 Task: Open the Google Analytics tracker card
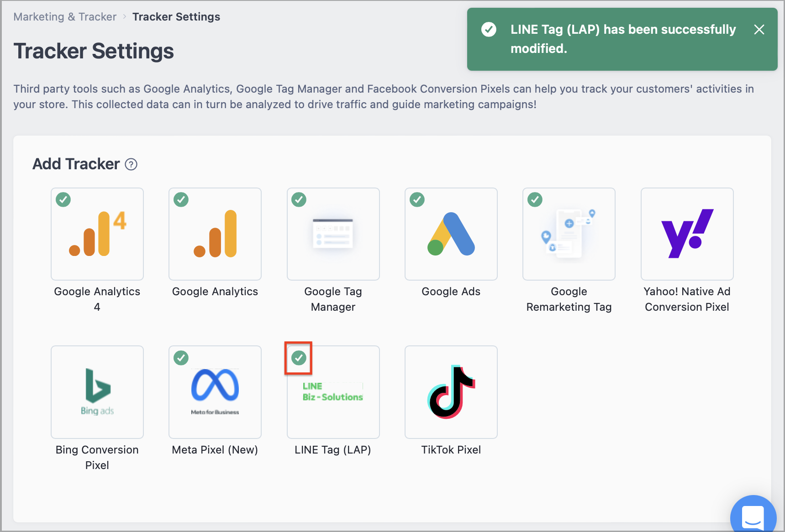(x=215, y=234)
